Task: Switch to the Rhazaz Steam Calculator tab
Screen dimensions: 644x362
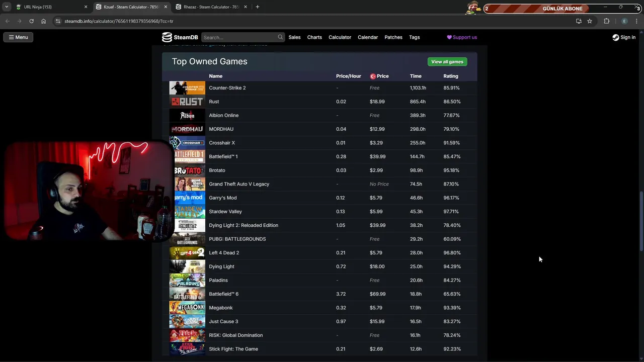Action: (211, 7)
